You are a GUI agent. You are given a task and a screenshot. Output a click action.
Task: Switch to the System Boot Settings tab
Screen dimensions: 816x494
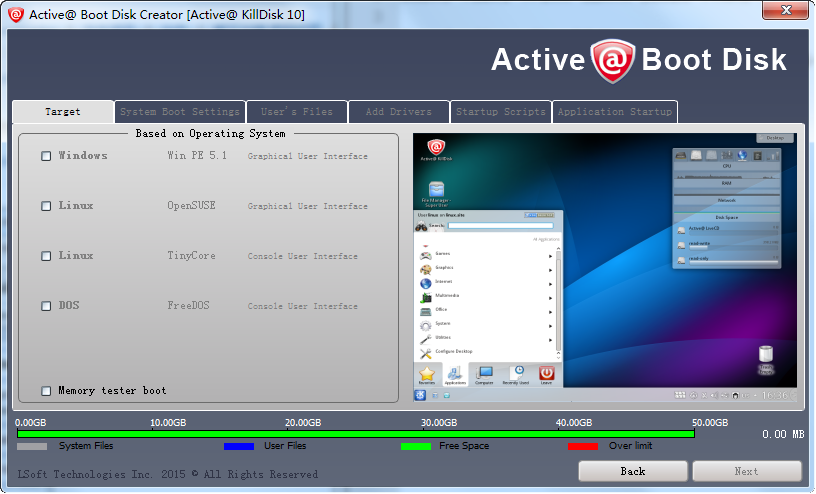179,112
